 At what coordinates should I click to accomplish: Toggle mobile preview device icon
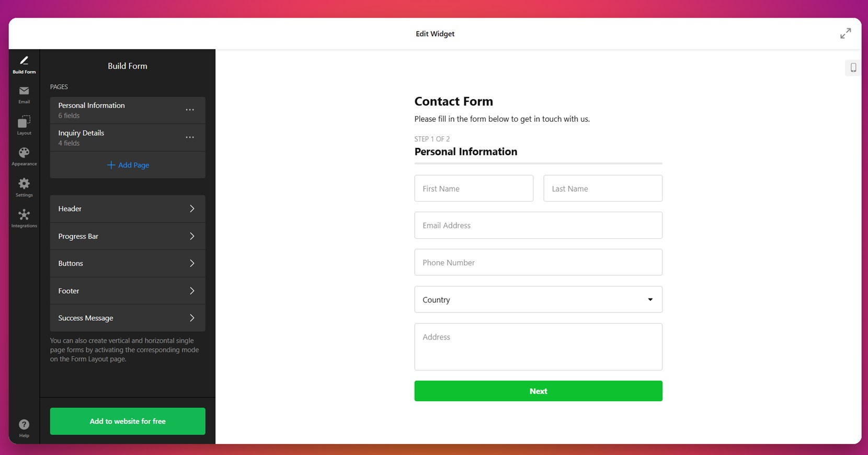[853, 67]
